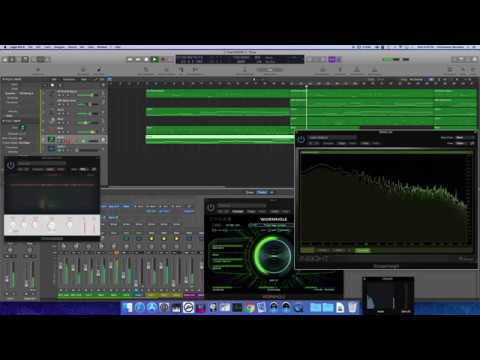Open Finder from the Dock
Image resolution: width=480 pixels, height=360 pixels.
(127, 307)
